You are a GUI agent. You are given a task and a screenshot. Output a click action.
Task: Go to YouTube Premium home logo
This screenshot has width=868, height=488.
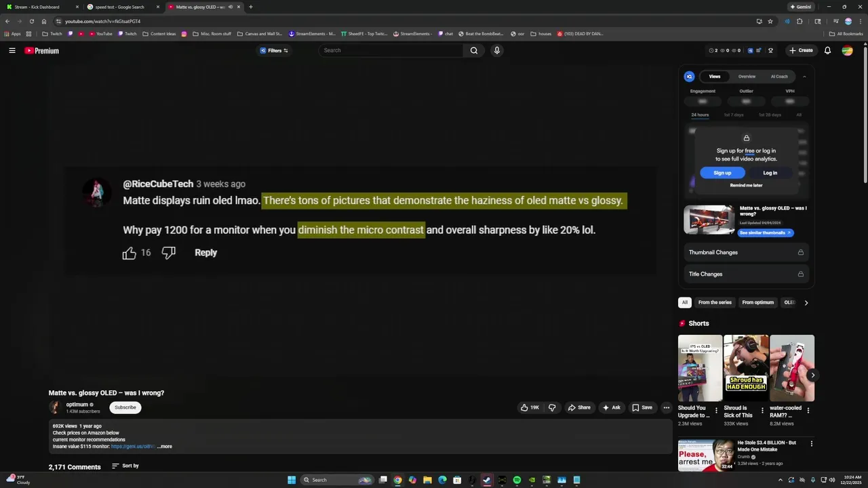pos(42,51)
